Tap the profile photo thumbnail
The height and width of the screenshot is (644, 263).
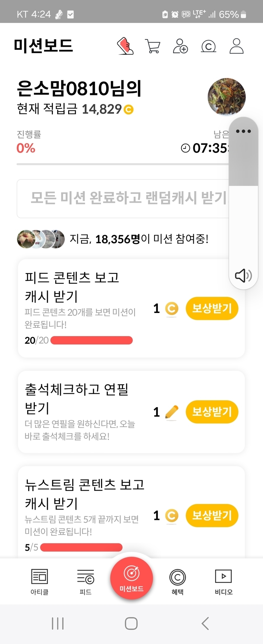coord(227,96)
